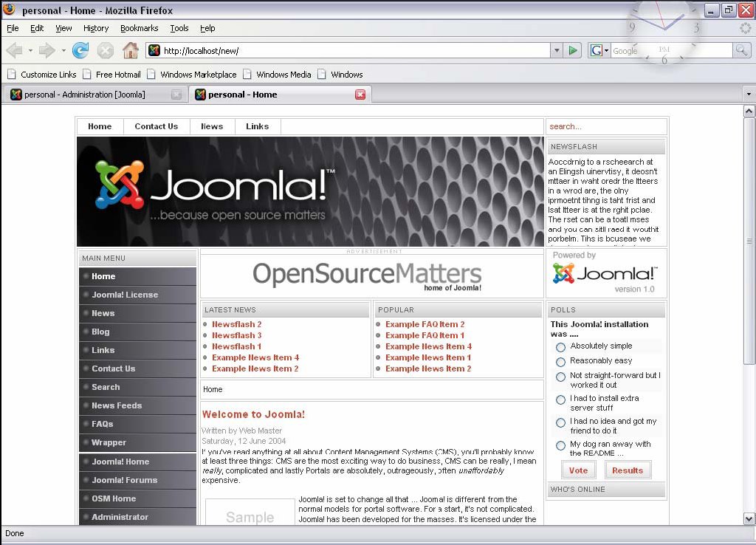The height and width of the screenshot is (545, 756).
Task: Open Example News Item 4 in Latest News
Action: [x=255, y=357]
